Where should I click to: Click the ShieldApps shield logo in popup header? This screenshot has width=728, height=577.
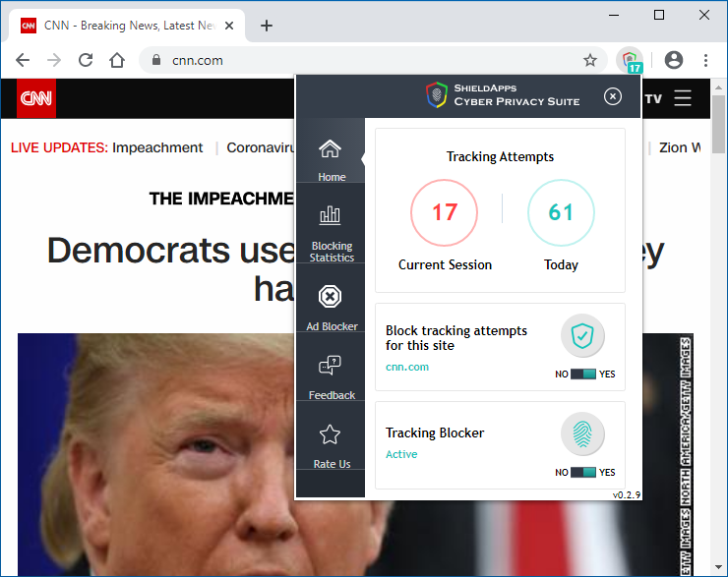(x=437, y=94)
